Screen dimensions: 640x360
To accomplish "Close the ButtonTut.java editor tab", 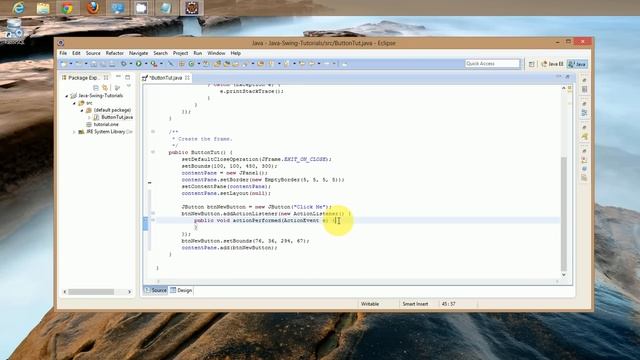I will click(x=187, y=78).
